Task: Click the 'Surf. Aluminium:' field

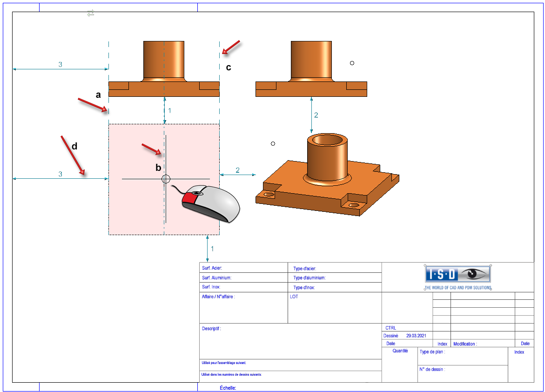Action: tap(244, 277)
